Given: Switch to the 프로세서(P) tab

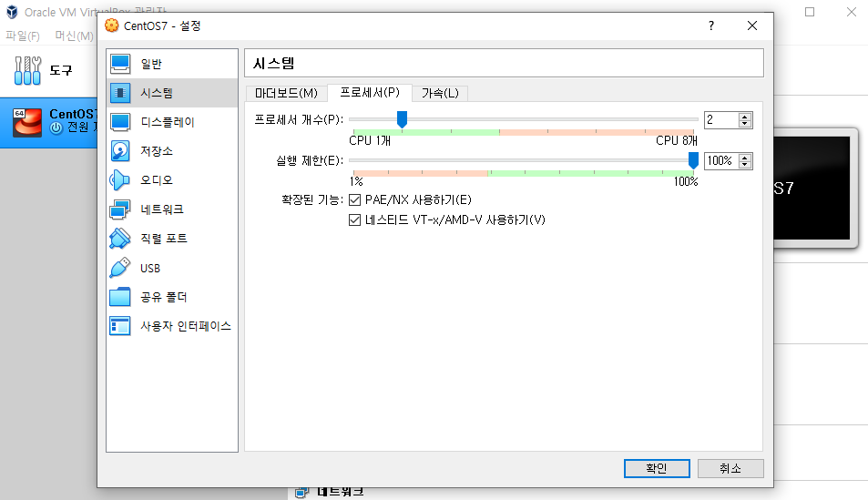Looking at the screenshot, I should [370, 93].
